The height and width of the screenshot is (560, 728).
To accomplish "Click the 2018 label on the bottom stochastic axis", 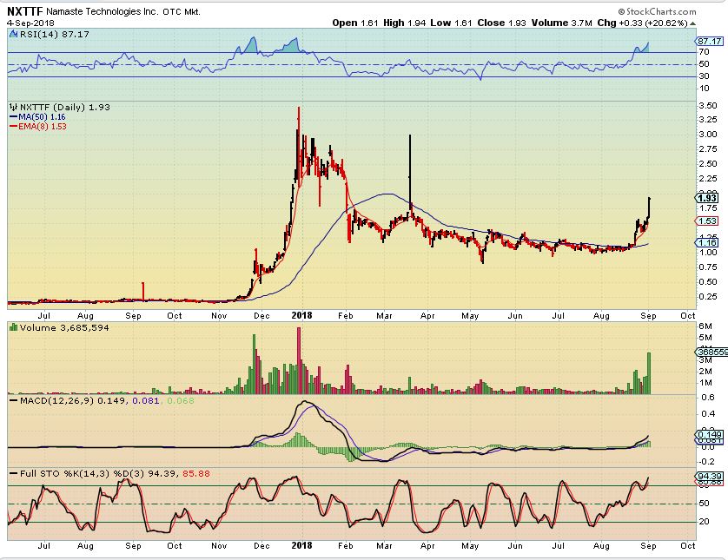I will [x=301, y=545].
